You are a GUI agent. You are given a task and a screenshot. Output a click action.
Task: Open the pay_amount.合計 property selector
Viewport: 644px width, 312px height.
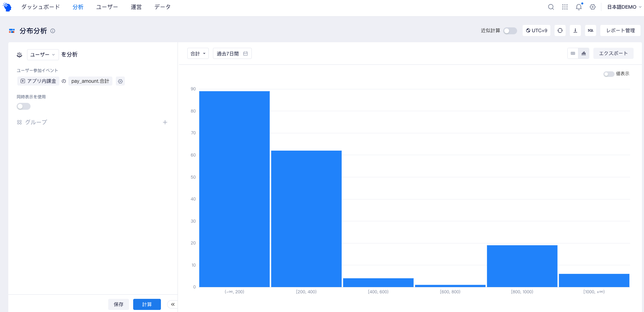pos(90,81)
